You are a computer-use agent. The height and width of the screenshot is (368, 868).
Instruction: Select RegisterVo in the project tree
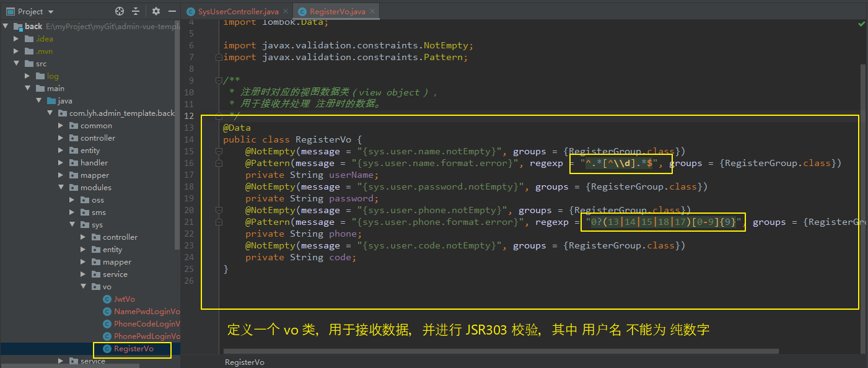134,349
